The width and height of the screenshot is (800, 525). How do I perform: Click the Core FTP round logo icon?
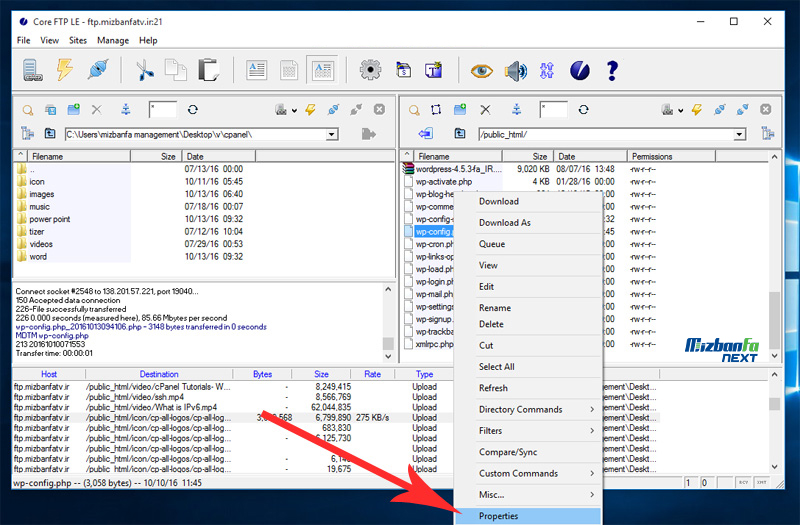(580, 70)
